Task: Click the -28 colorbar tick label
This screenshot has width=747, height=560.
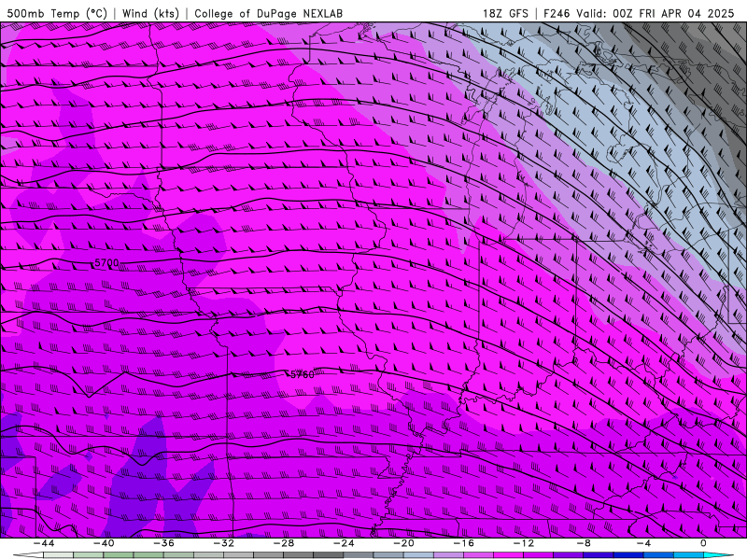Action: tap(284, 543)
